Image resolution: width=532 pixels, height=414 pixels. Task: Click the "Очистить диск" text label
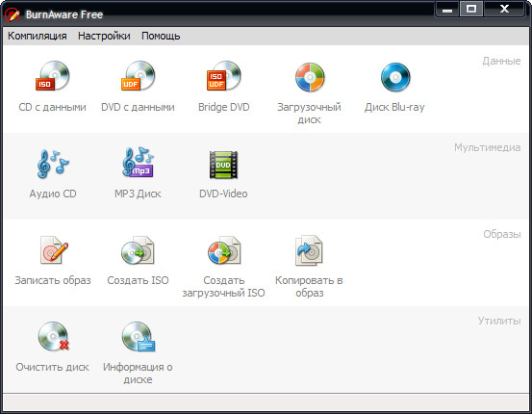click(x=53, y=367)
